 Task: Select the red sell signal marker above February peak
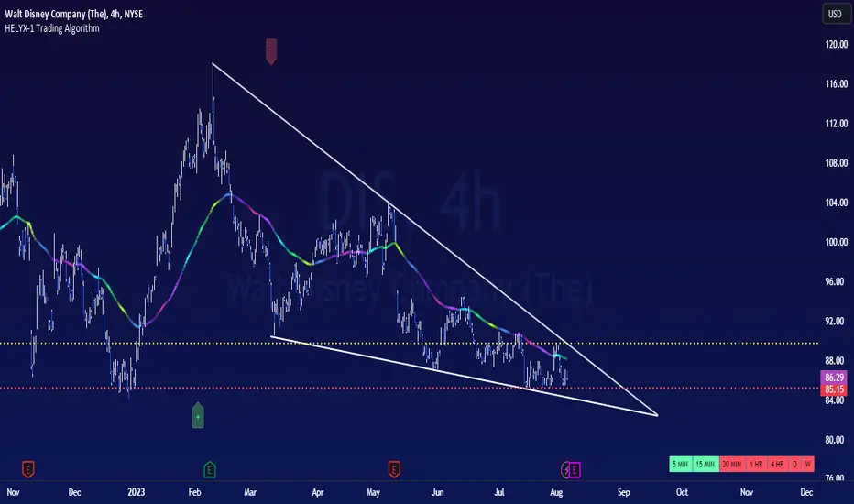coord(270,51)
